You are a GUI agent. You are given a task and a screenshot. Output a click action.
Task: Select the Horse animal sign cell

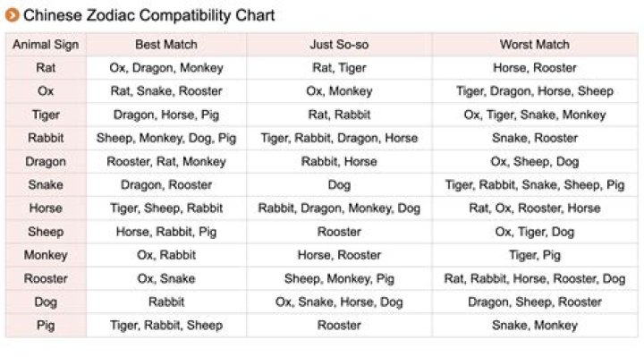pyautogui.click(x=46, y=208)
